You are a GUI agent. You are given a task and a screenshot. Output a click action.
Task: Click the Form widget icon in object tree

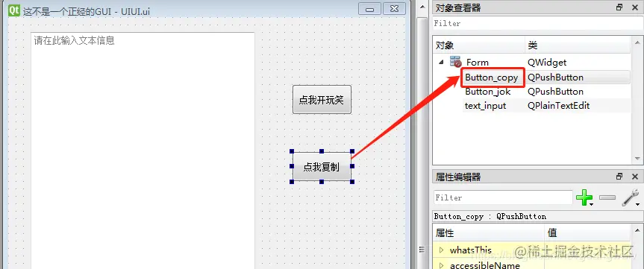point(456,62)
